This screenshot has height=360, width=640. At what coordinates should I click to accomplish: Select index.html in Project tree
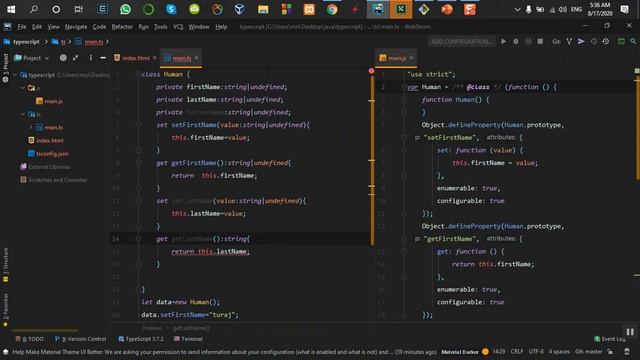point(46,140)
